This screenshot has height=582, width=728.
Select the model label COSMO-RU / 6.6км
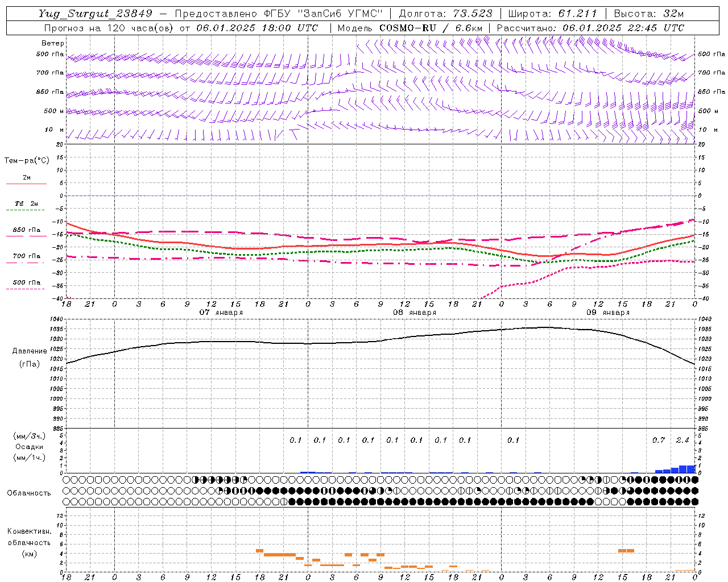tap(431, 28)
